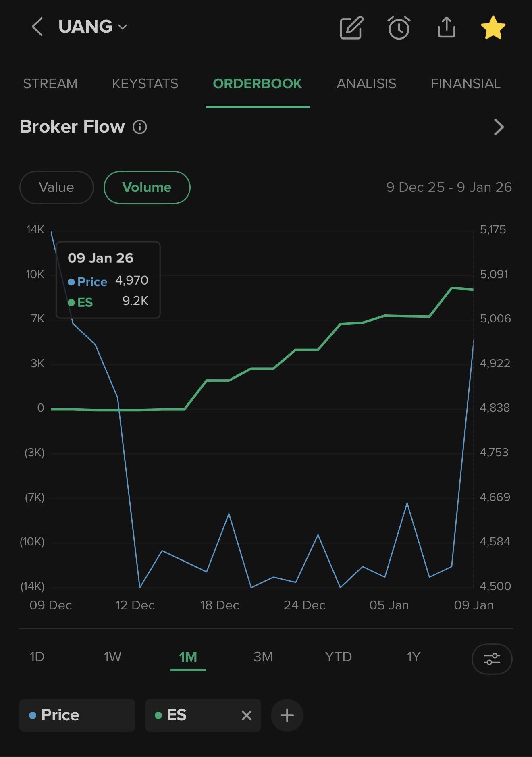
Task: Open the note edit icon
Action: click(351, 28)
